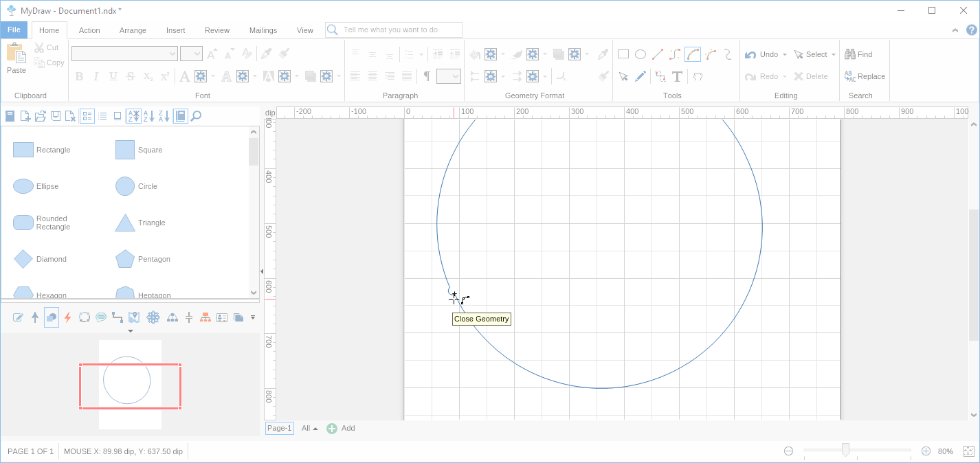Sort library shapes ascending A to Z
The image size is (980, 463).
pyautogui.click(x=149, y=116)
